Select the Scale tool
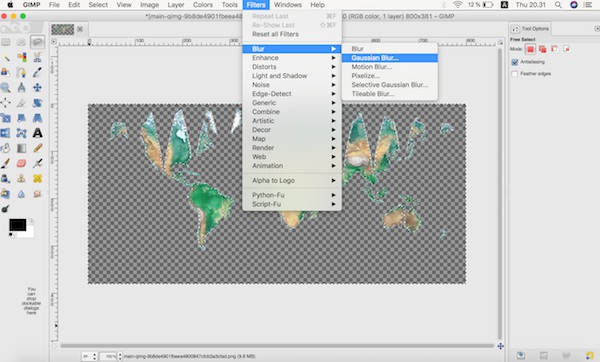The width and height of the screenshot is (600, 362). coord(6,118)
